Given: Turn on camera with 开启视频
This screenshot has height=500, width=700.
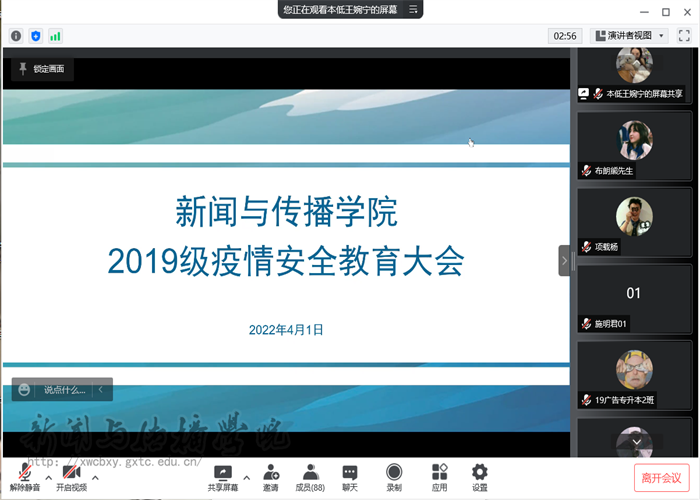Looking at the screenshot, I should (71, 477).
